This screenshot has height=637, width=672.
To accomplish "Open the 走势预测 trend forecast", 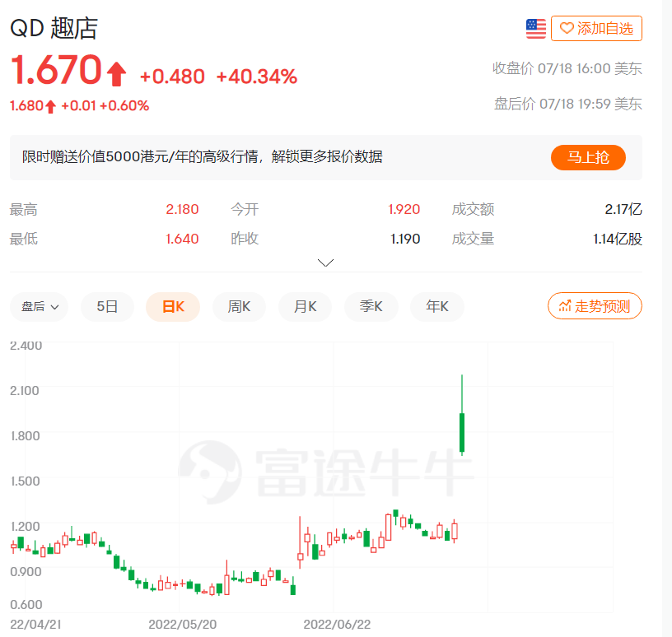I will tap(595, 306).
